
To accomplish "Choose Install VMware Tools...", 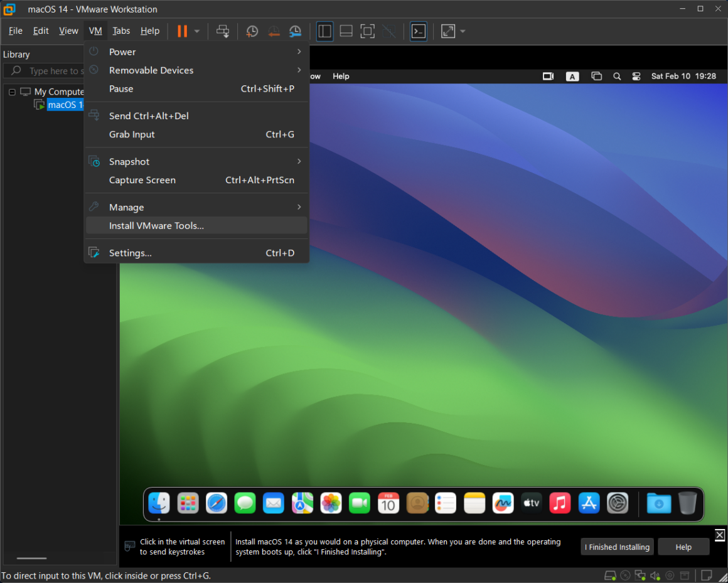I will (197, 225).
